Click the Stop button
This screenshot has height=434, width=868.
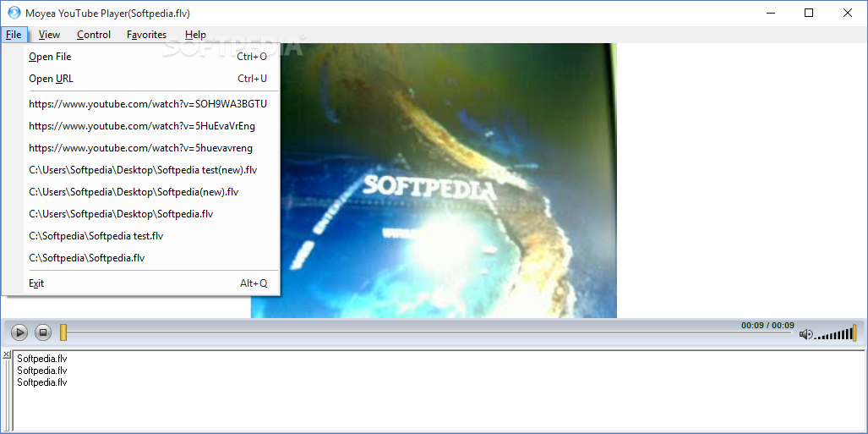click(x=43, y=332)
